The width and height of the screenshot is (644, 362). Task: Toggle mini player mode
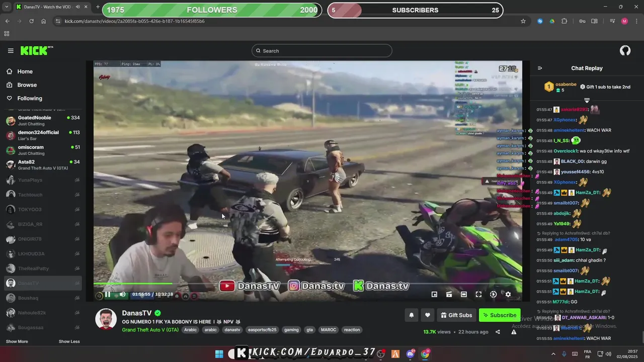[x=434, y=294]
